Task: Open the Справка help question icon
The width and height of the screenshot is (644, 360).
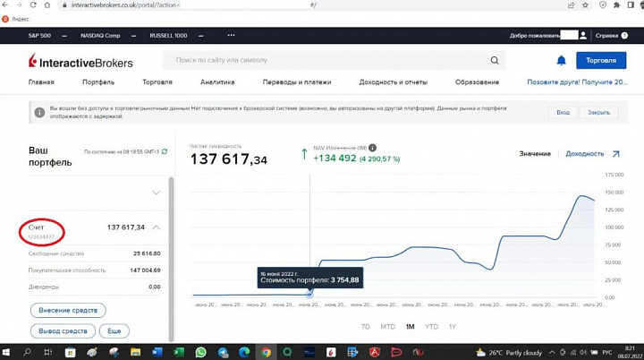Action: point(624,36)
